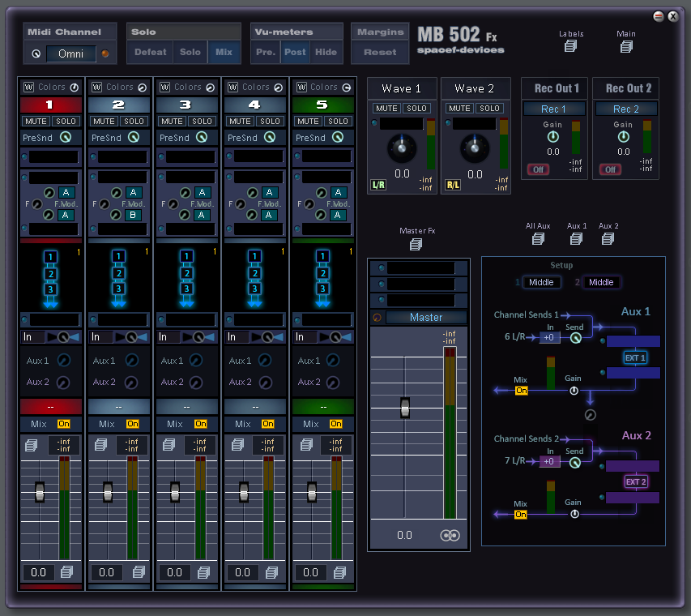Open channel 5 bottom menu icon beside 0.0

[339, 572]
